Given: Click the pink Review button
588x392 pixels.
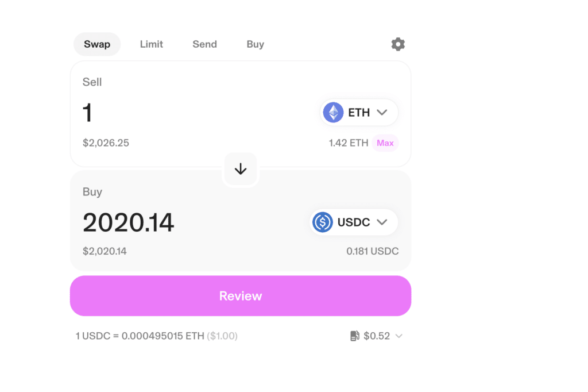Looking at the screenshot, I should pos(241,296).
